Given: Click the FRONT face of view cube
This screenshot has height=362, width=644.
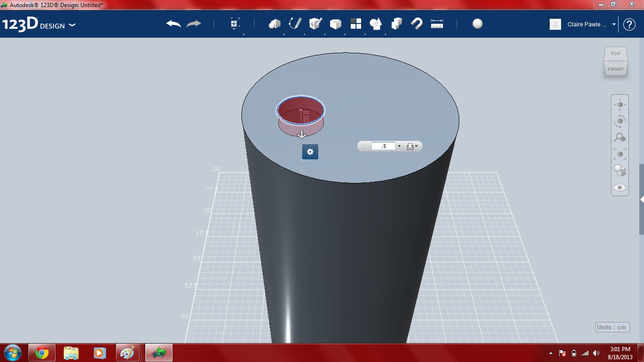Looking at the screenshot, I should (x=616, y=69).
